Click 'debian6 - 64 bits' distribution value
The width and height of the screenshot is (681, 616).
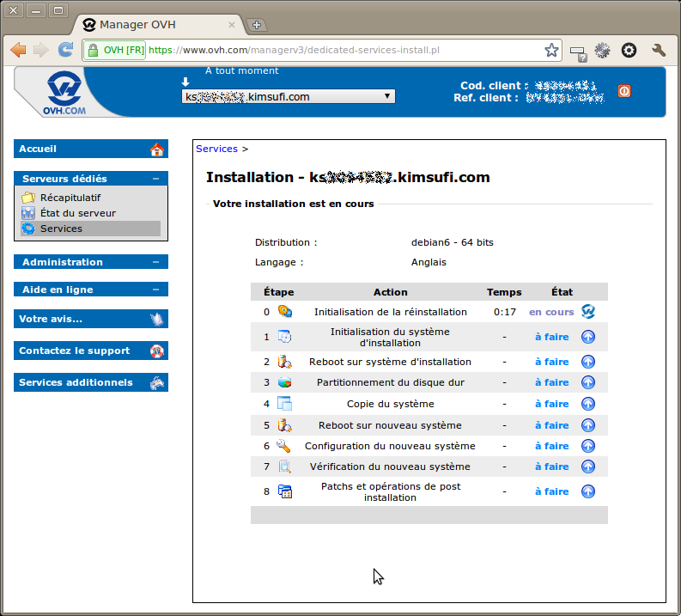[x=452, y=242]
